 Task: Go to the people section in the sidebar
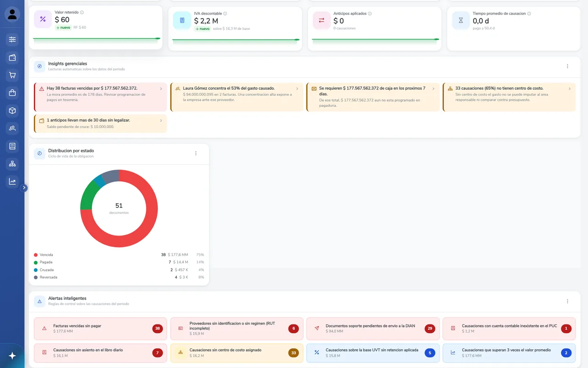coord(12,128)
